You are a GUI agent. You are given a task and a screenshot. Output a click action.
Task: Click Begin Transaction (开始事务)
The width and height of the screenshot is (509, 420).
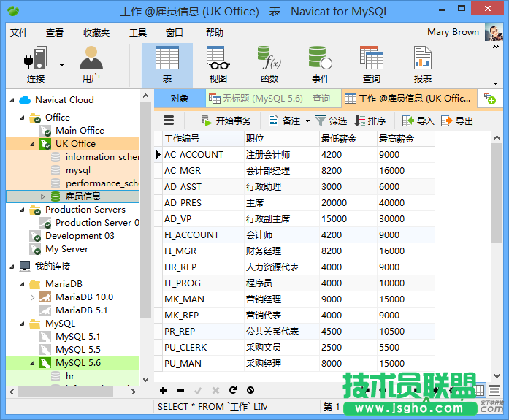click(x=226, y=121)
